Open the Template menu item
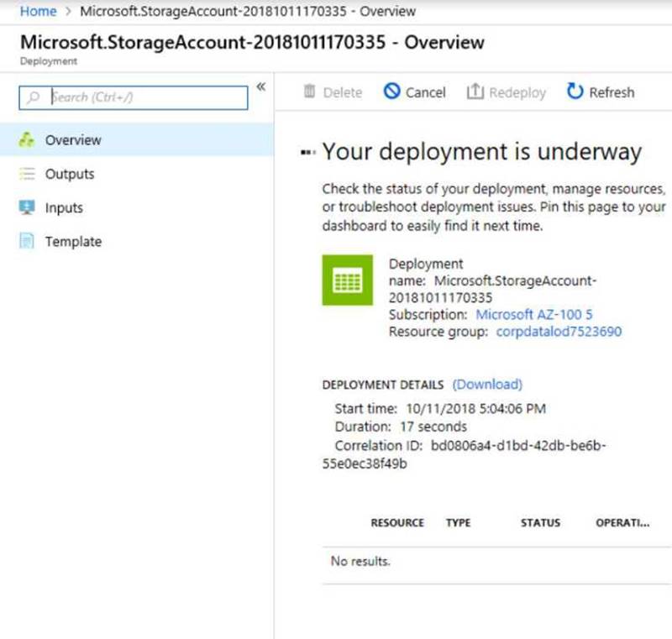 click(137, 241)
